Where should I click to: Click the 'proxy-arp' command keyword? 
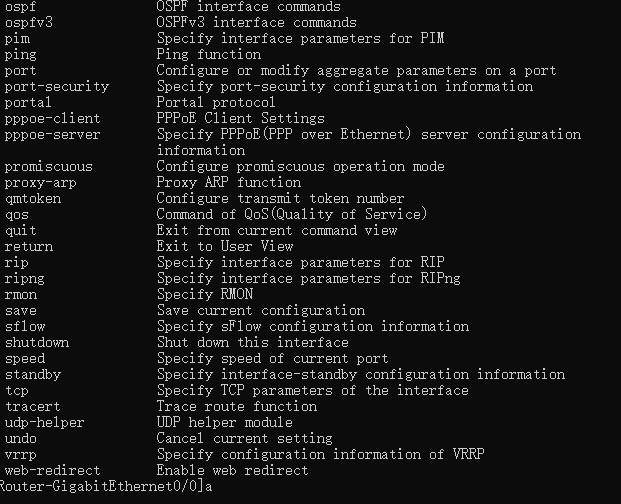pos(40,183)
